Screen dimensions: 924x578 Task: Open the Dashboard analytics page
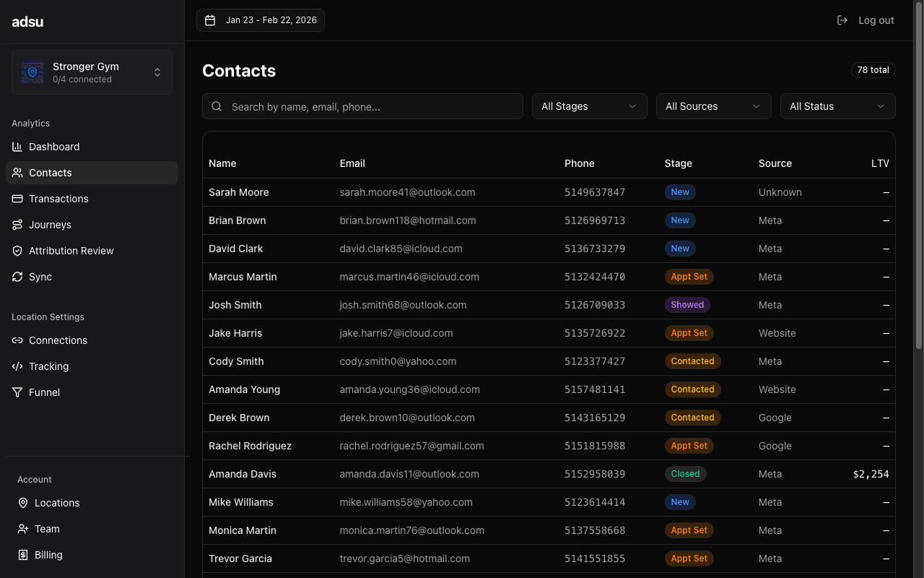[x=53, y=147]
